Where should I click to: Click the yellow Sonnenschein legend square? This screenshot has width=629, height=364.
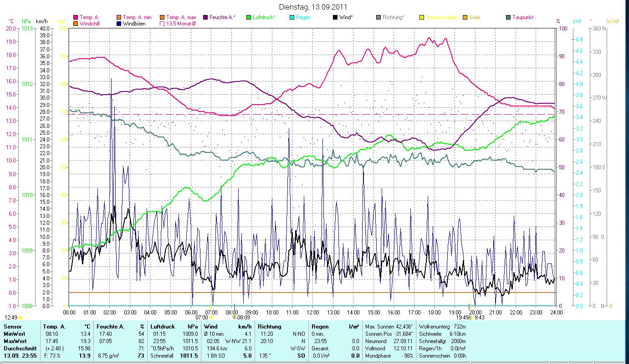pyautogui.click(x=422, y=17)
